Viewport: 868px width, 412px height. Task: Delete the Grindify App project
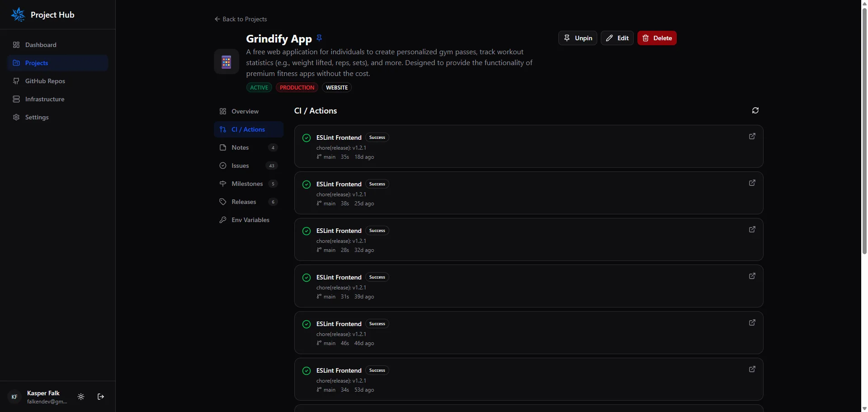tap(657, 38)
